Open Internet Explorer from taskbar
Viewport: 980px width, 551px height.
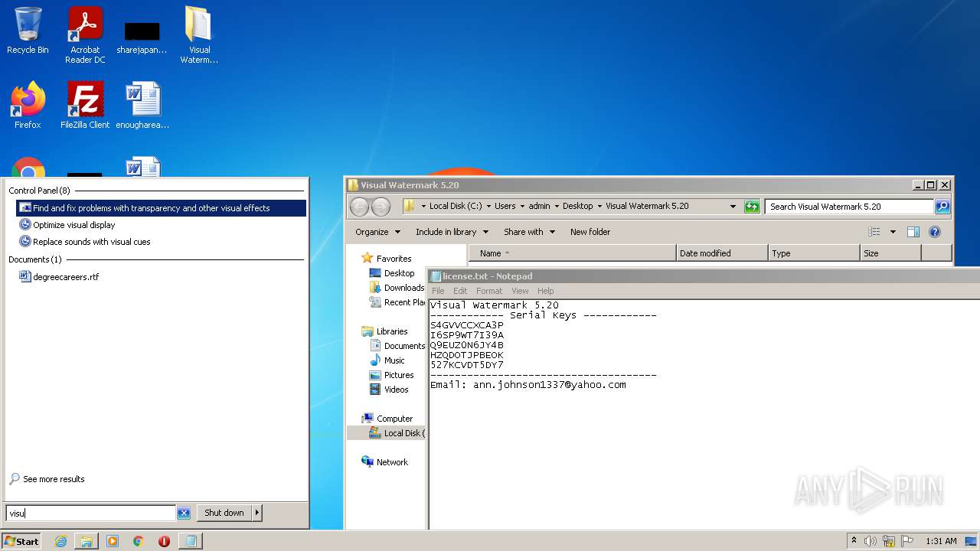60,541
